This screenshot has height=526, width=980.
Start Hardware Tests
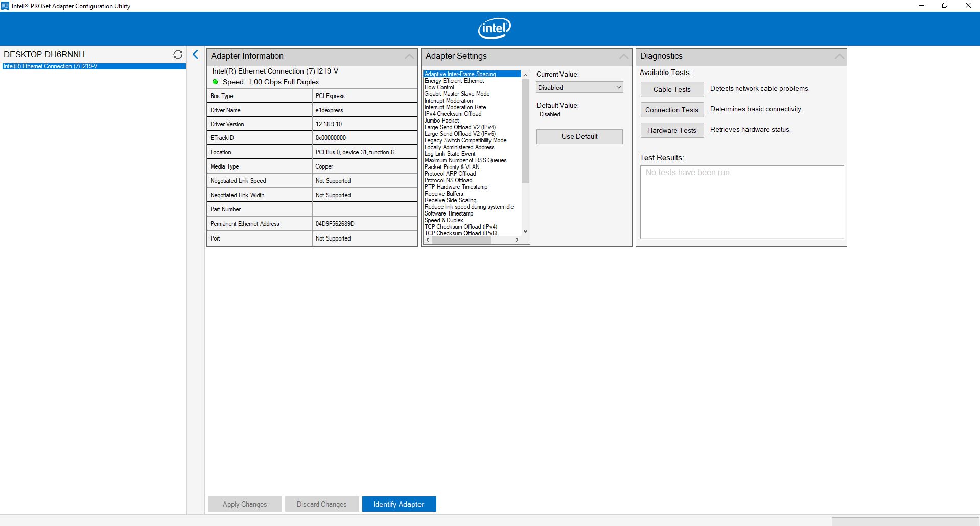[x=671, y=130]
